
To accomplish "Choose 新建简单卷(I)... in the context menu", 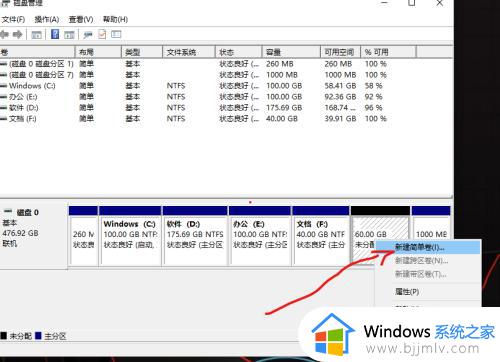I will pos(428,247).
